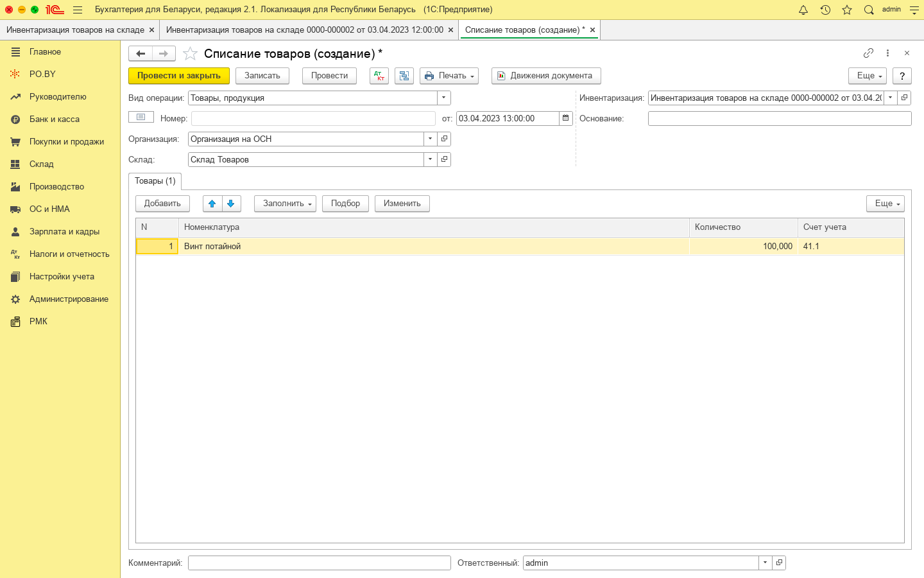Screen dimensions: 924x578
Task: Expand the Вид операции dropdown
Action: (444, 98)
